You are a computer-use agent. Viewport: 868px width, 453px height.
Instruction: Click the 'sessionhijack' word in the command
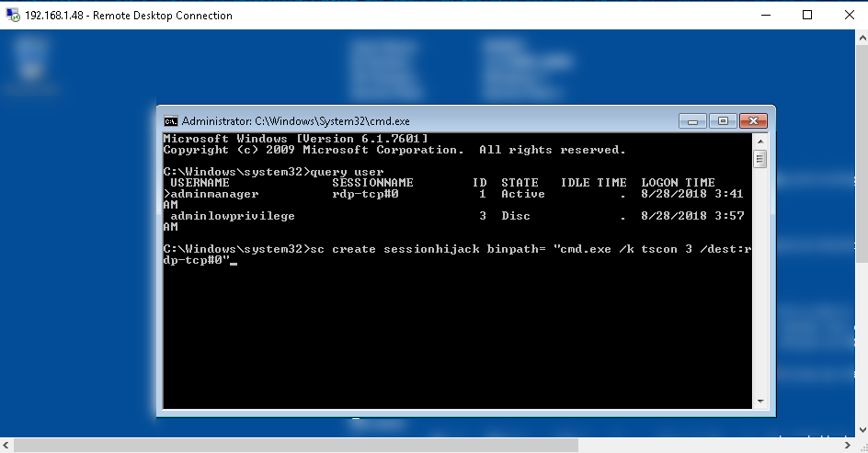click(432, 249)
